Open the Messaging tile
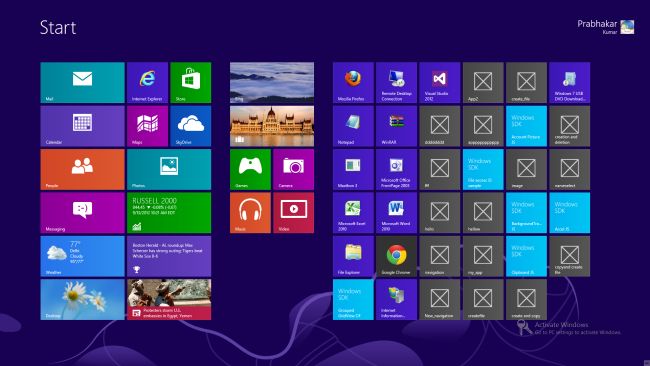Image resolution: width=650 pixels, height=366 pixels. (82, 213)
